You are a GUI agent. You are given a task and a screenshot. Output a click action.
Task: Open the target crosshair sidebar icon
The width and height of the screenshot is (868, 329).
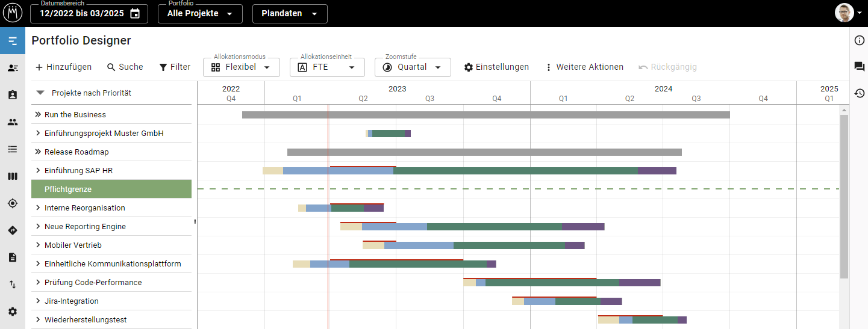point(13,203)
